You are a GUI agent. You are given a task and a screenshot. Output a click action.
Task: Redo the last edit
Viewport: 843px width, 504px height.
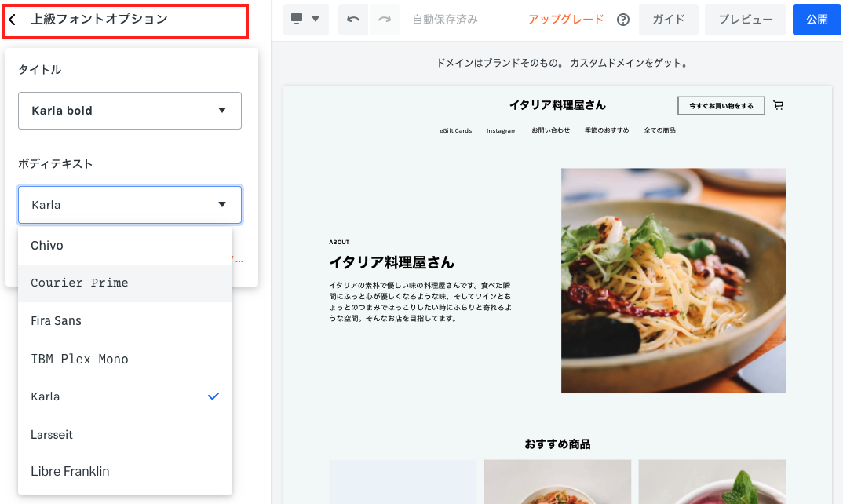(384, 20)
